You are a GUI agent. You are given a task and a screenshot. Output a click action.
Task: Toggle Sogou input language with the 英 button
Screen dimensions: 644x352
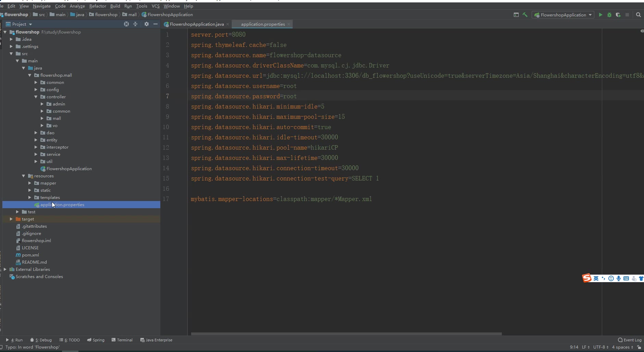pos(596,278)
